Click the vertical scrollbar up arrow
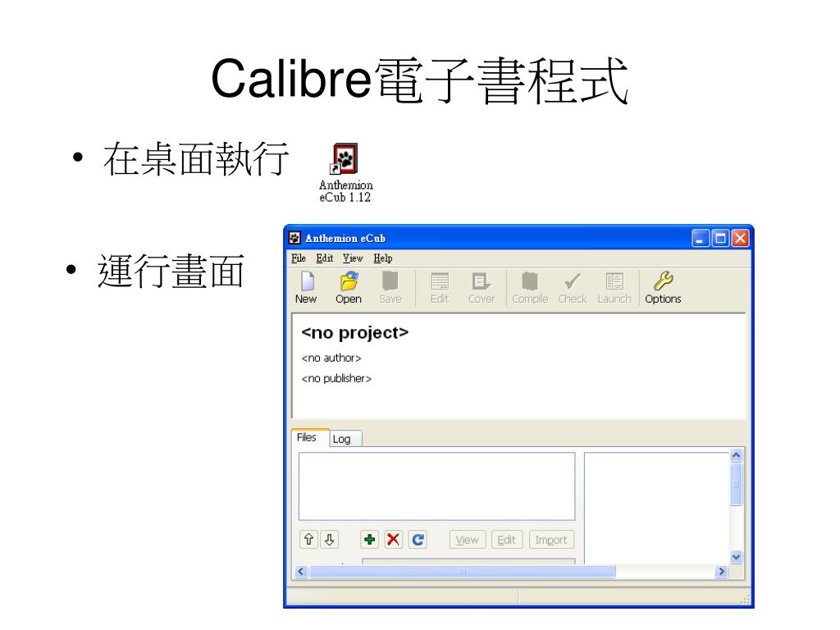The height and width of the screenshot is (630, 840). (x=736, y=455)
